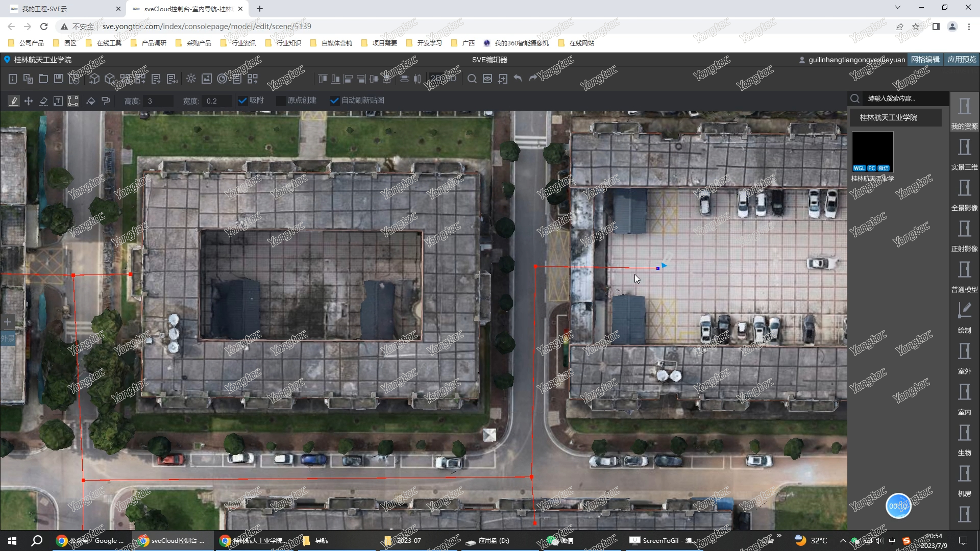Select the text tool
The width and height of the screenshot is (980, 551).
[58, 101]
